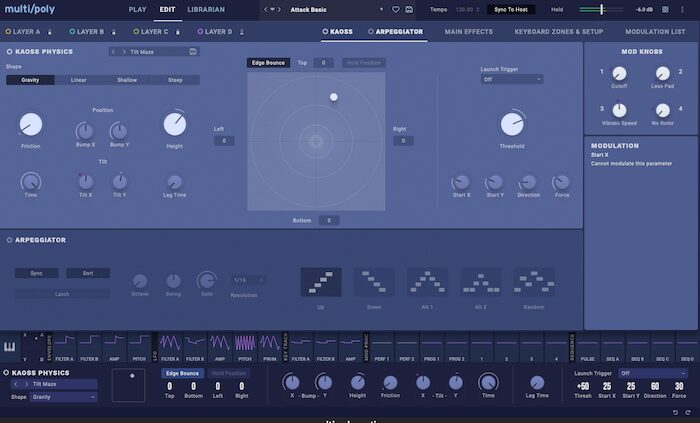
Task: Select the Steep shape button
Action: coord(175,80)
